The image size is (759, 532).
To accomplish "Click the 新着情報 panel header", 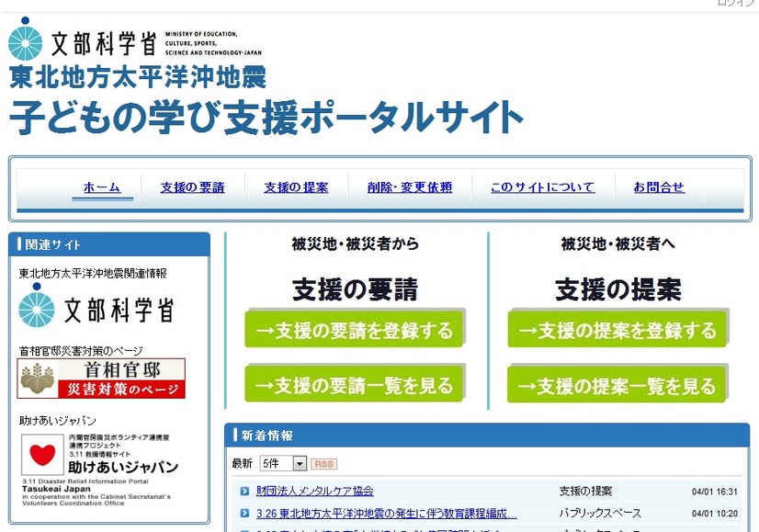I will (x=487, y=436).
